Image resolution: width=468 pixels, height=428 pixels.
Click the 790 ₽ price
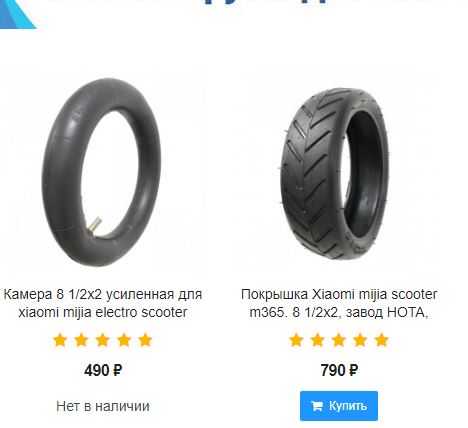click(x=339, y=370)
